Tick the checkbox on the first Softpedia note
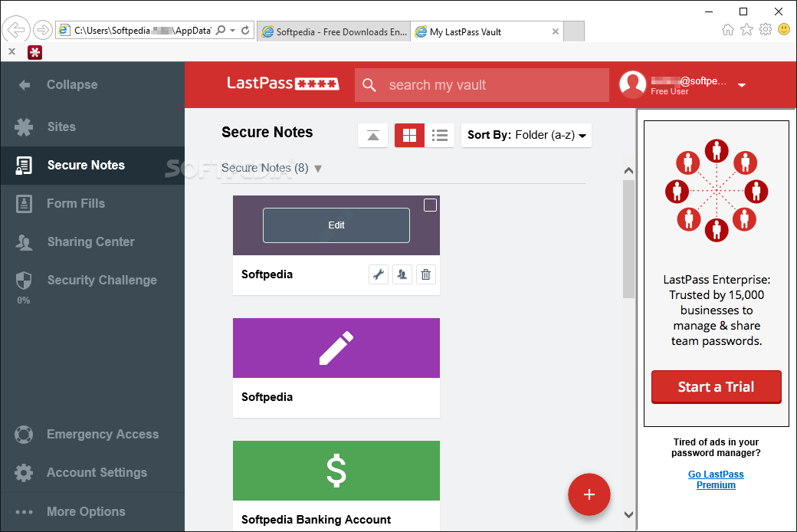797x532 pixels. point(430,205)
